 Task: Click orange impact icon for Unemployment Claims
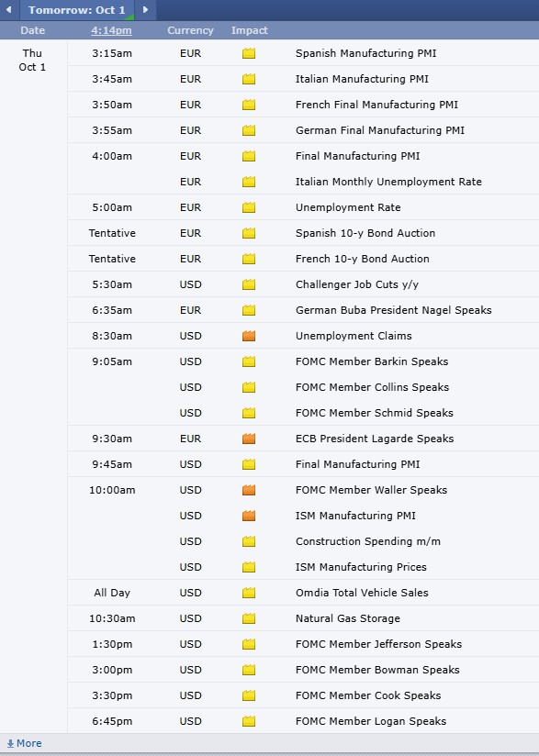[249, 336]
